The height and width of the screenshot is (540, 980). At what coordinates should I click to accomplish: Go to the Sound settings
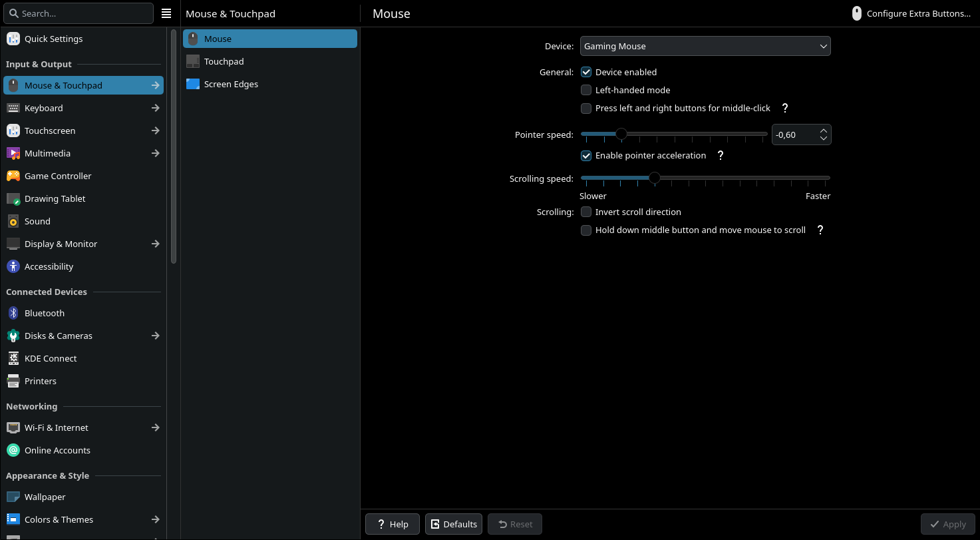click(83, 221)
